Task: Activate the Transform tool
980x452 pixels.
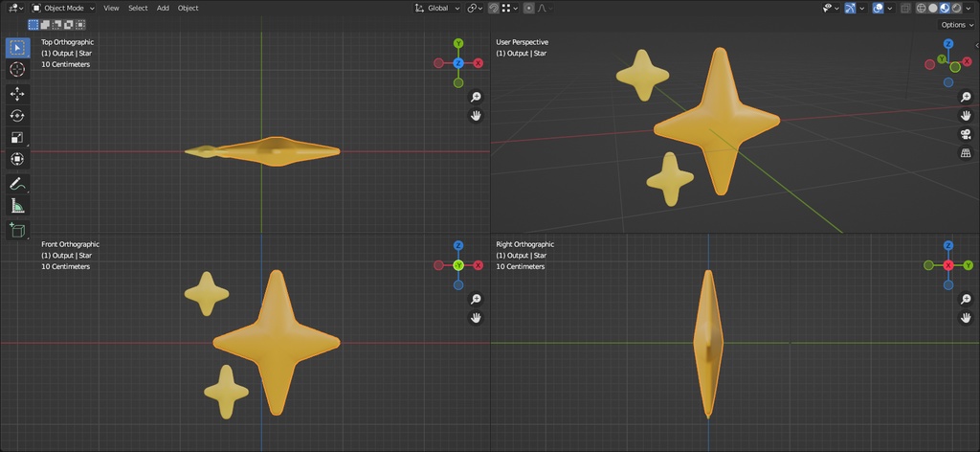Action: tap(17, 159)
